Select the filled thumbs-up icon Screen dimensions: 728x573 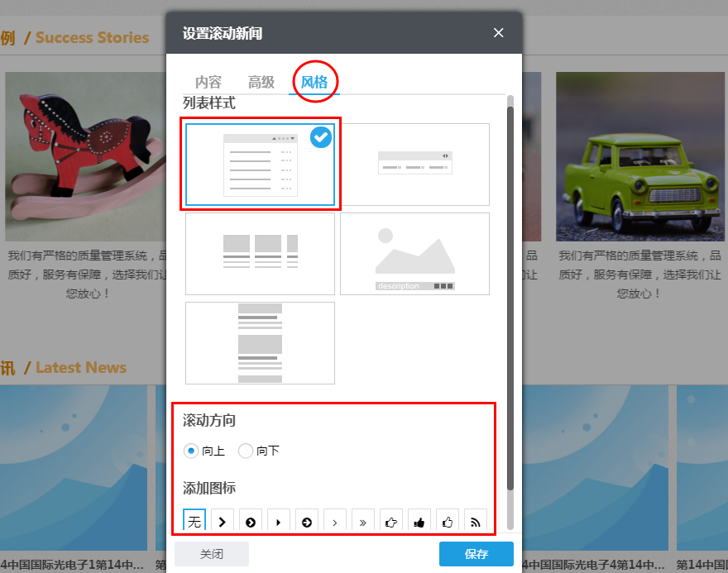(419, 520)
